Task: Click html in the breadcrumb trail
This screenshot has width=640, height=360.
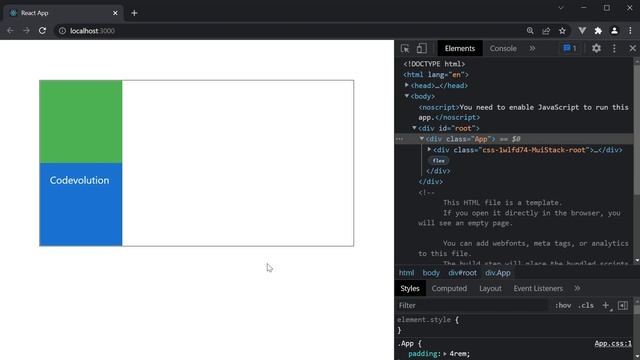Action: pos(407,273)
